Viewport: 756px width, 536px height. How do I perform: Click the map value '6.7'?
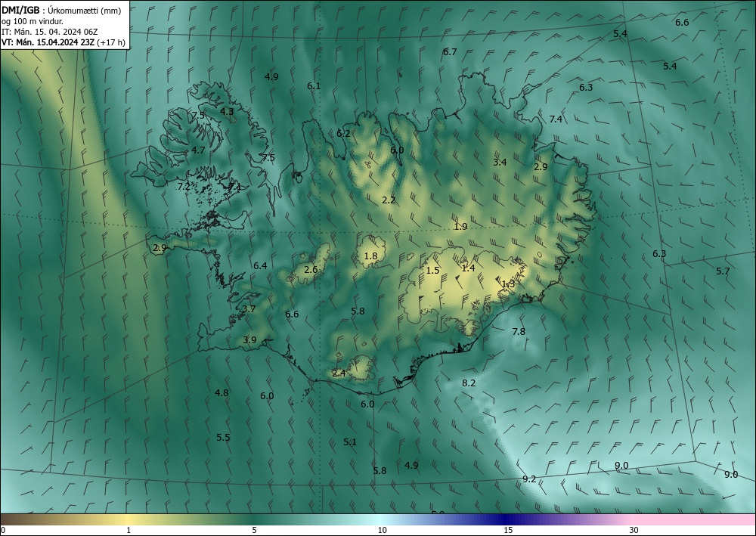click(x=450, y=51)
